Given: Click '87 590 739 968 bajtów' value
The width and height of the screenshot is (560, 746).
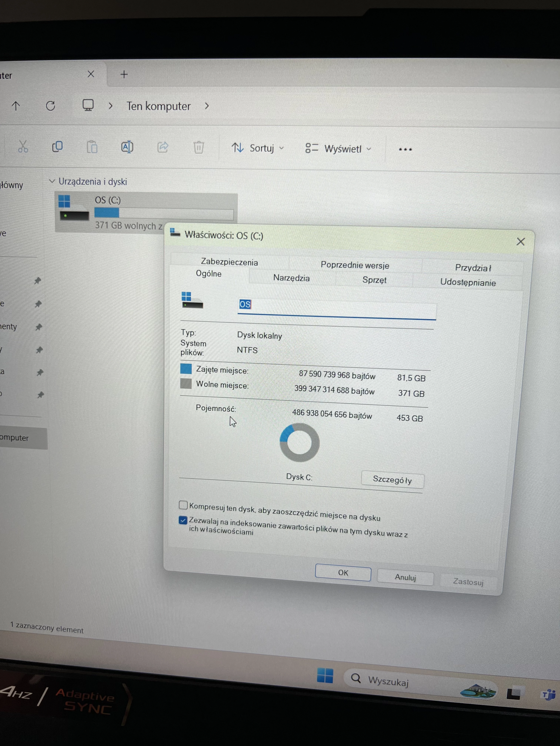Looking at the screenshot, I should tap(337, 375).
